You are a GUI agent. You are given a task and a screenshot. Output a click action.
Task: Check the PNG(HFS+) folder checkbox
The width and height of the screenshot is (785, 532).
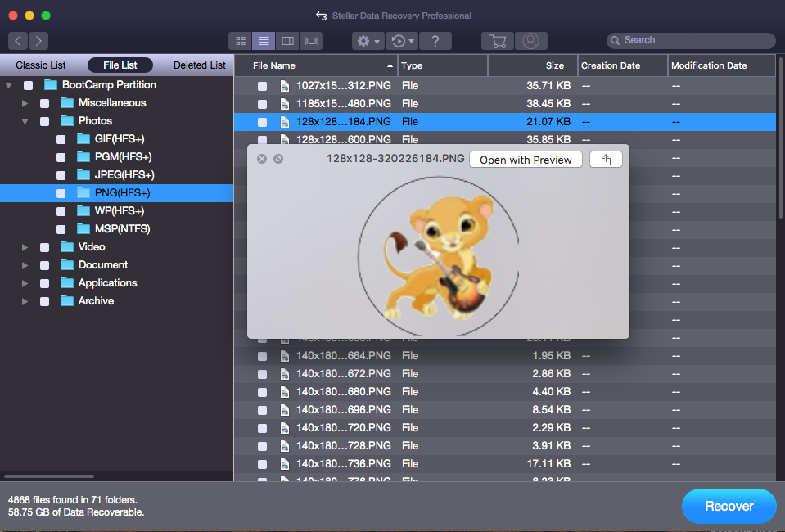coord(61,194)
